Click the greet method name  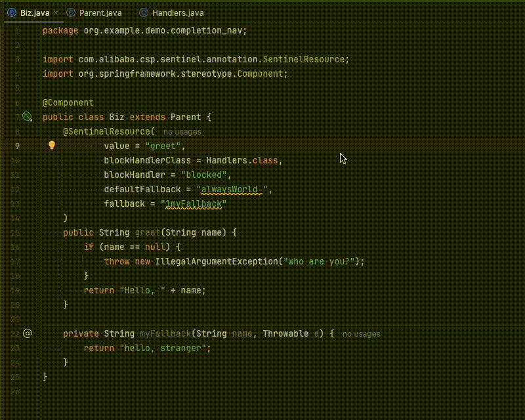tap(148, 232)
